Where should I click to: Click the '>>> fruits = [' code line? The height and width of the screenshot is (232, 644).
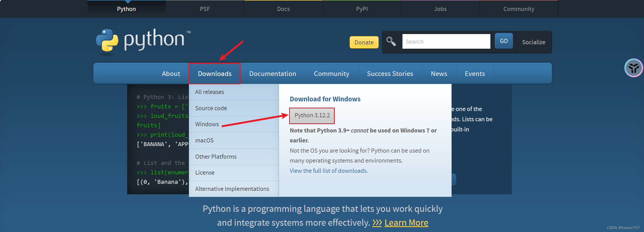163,106
